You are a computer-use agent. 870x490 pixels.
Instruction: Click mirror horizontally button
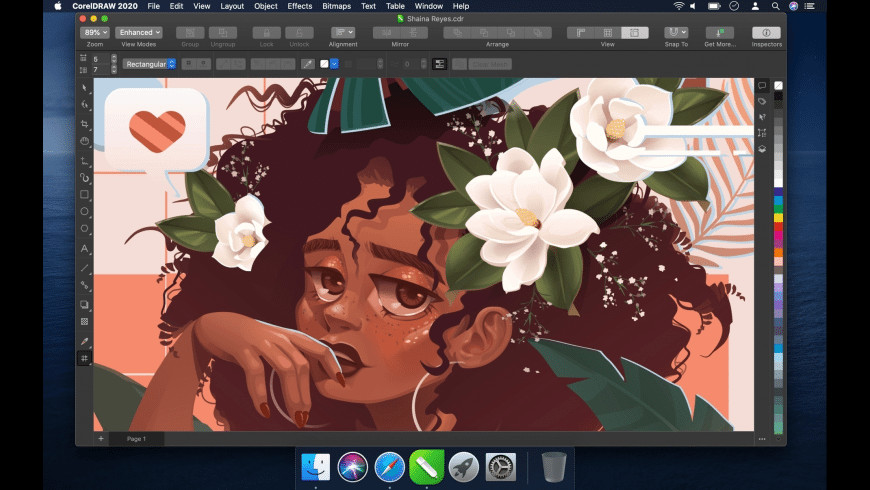386,33
